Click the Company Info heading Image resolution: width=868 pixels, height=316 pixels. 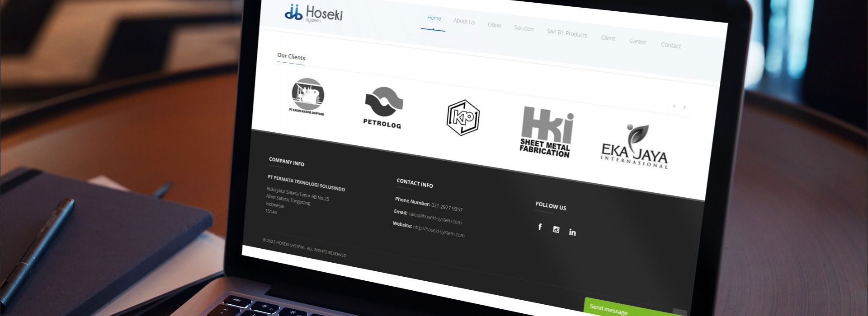287,162
